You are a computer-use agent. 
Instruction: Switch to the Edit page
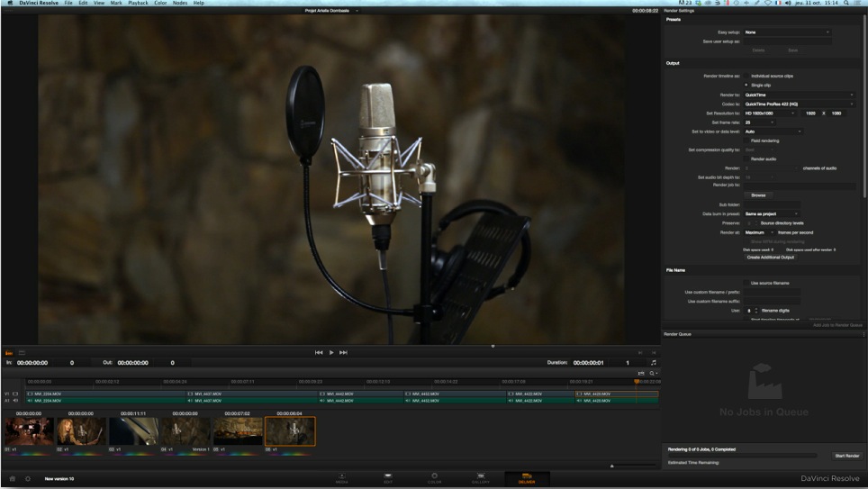388,478
